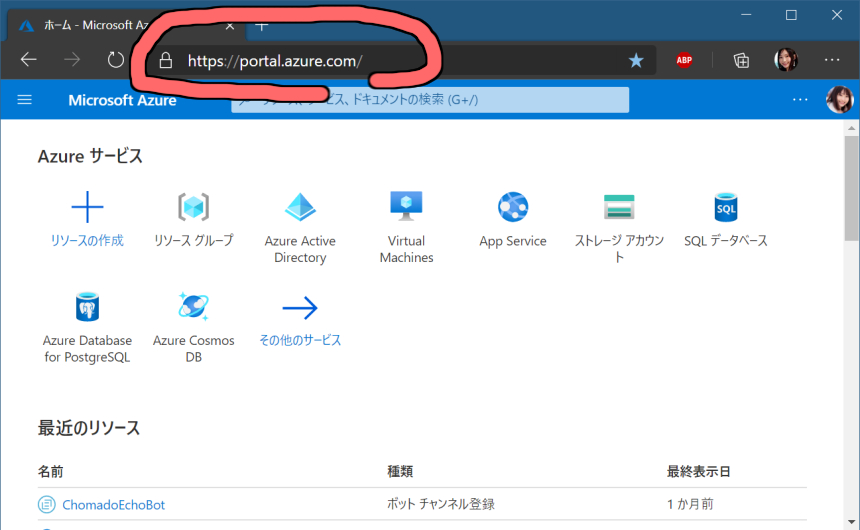The width and height of the screenshot is (860, 530).
Task: Open a new browser tab
Action: (x=262, y=26)
